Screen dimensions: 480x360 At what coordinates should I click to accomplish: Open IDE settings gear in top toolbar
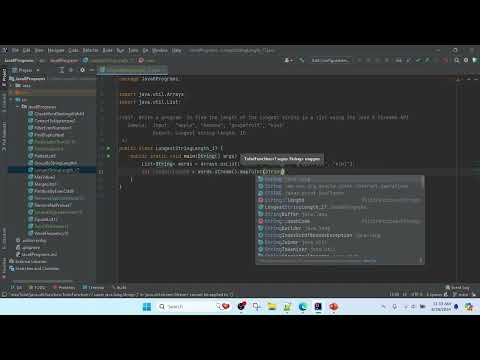[x=466, y=60]
